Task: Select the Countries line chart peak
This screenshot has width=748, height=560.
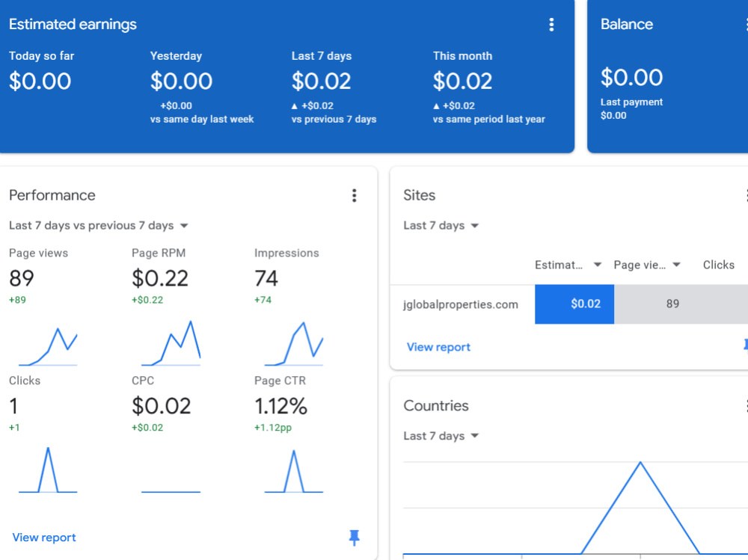Action: [640, 462]
